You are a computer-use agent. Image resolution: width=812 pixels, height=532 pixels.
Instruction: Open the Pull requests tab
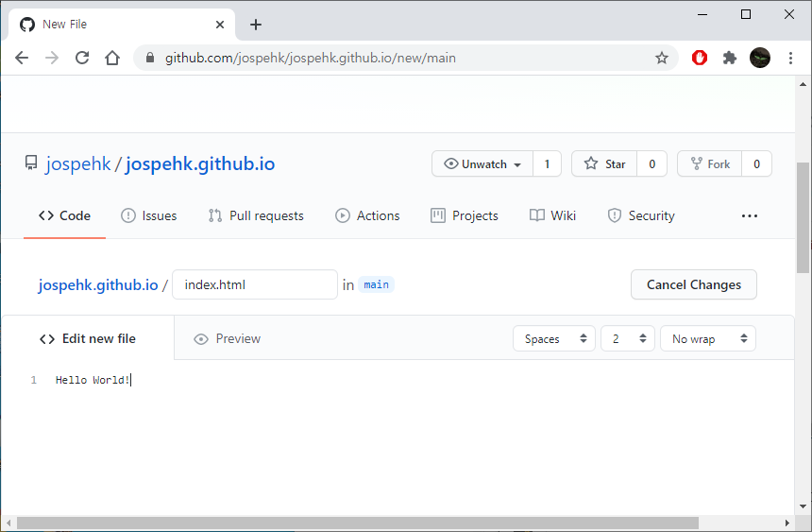pos(256,215)
